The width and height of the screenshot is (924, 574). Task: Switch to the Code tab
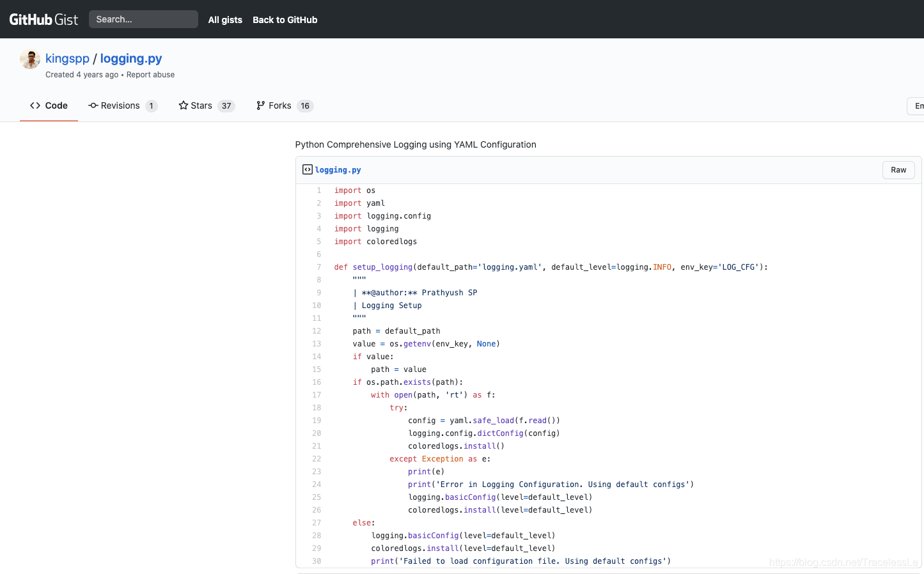tap(49, 105)
